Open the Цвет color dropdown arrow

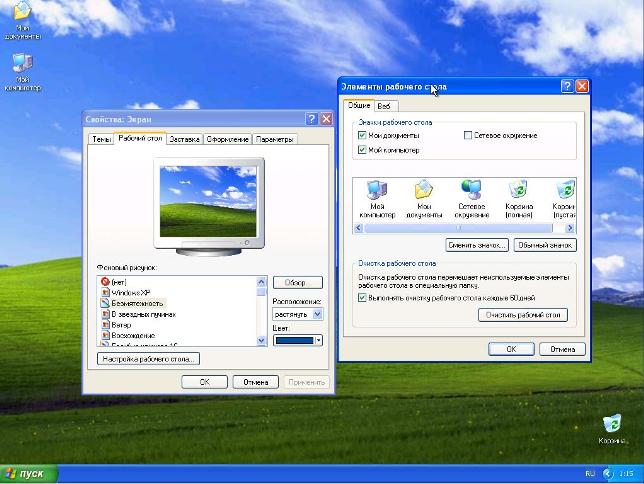318,340
